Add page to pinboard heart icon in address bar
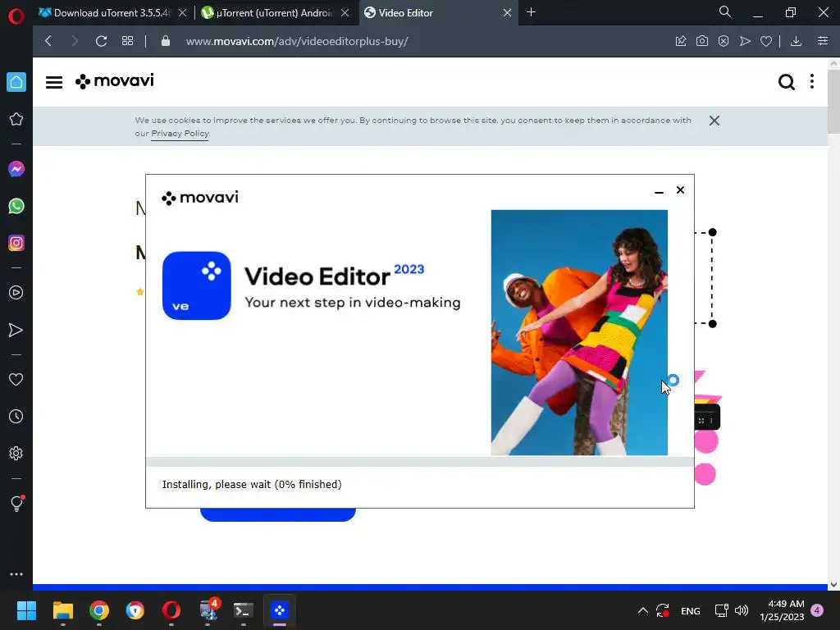The width and height of the screenshot is (840, 630). tap(766, 41)
